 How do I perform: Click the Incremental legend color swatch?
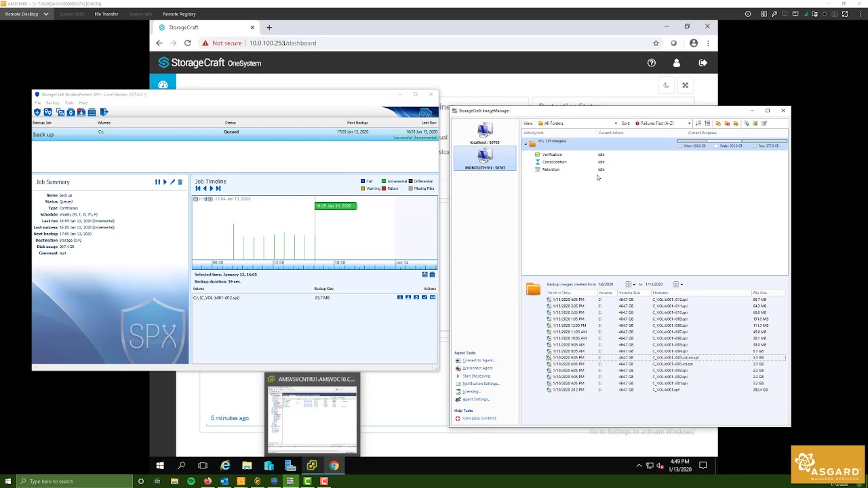pyautogui.click(x=384, y=181)
